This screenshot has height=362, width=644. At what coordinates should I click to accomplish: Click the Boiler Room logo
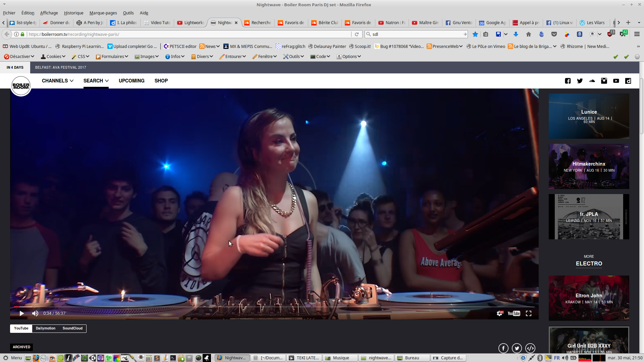point(21,86)
